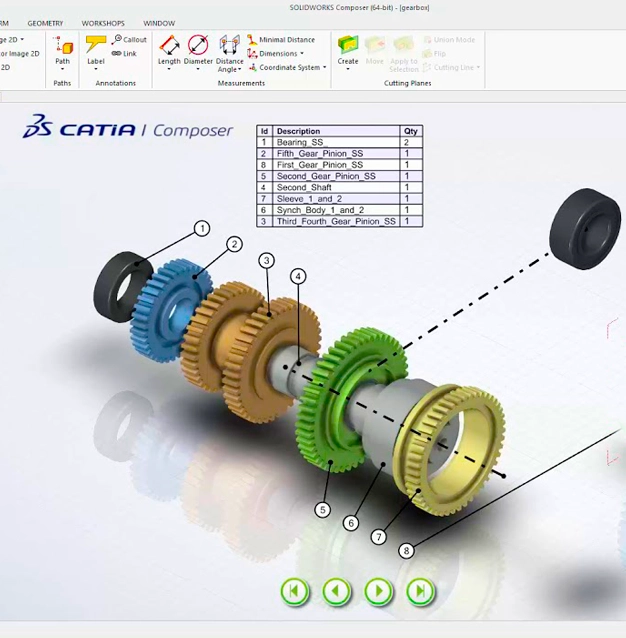This screenshot has height=638, width=626.
Task: Click the Cutting Line icon
Action: (x=427, y=67)
